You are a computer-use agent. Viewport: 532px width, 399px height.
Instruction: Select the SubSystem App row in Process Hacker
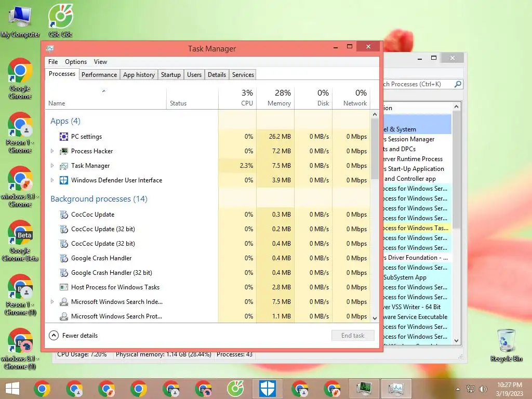coord(417,277)
